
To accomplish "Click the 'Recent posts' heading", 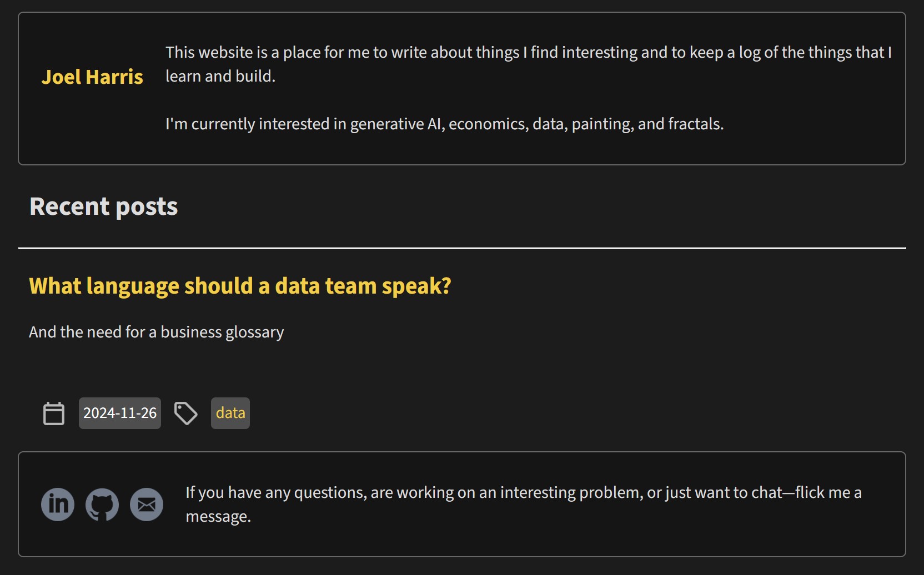I will click(104, 206).
